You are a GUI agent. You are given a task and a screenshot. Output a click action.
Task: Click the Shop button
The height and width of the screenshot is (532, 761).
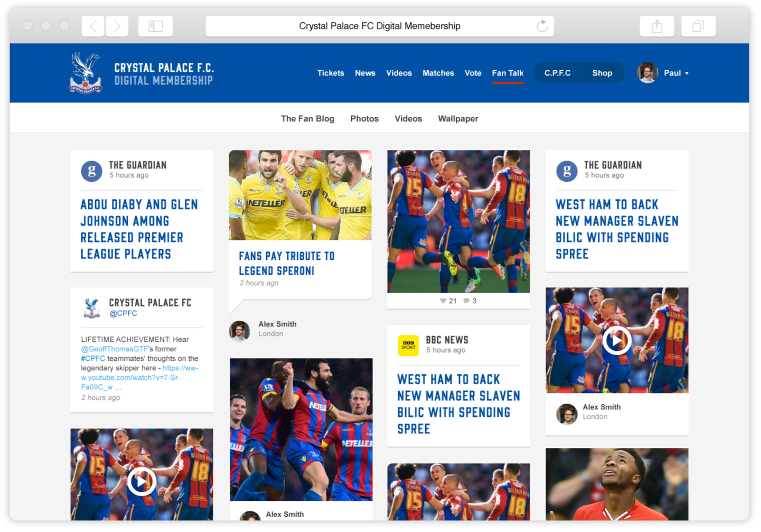point(602,73)
